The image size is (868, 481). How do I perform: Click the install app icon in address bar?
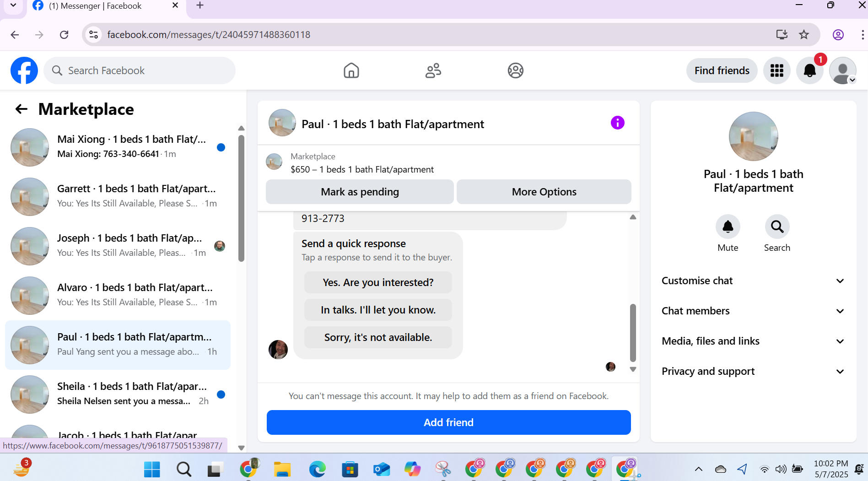coord(782,35)
